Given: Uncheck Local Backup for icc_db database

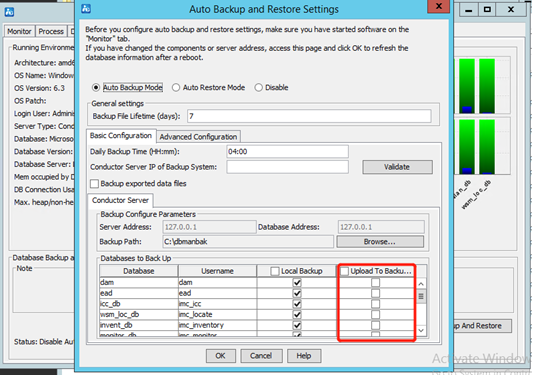Looking at the screenshot, I should [297, 304].
